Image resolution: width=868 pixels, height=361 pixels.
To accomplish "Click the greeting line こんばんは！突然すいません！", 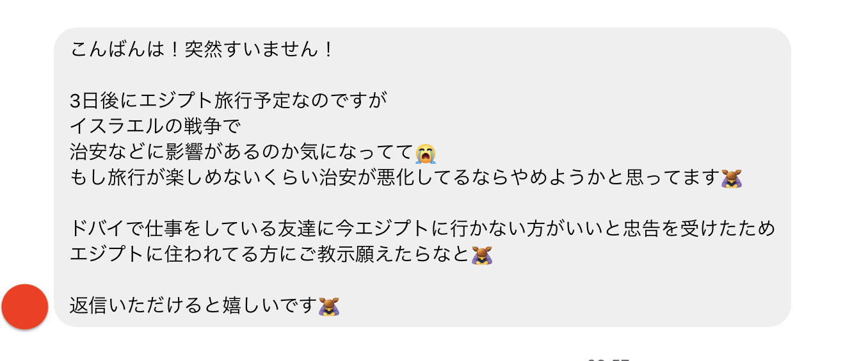I will click(x=203, y=50).
